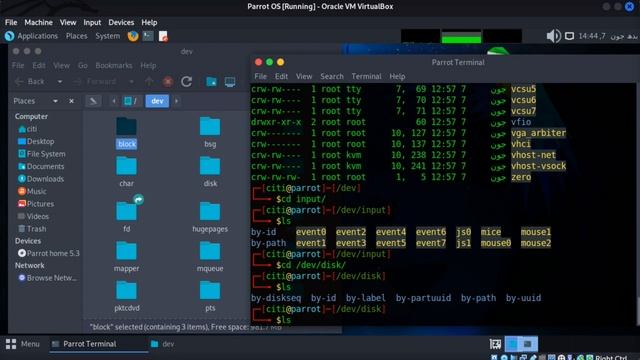Viewport: 640px width, 360px height.
Task: Click the file manager Forward button
Action: [x=96, y=82]
